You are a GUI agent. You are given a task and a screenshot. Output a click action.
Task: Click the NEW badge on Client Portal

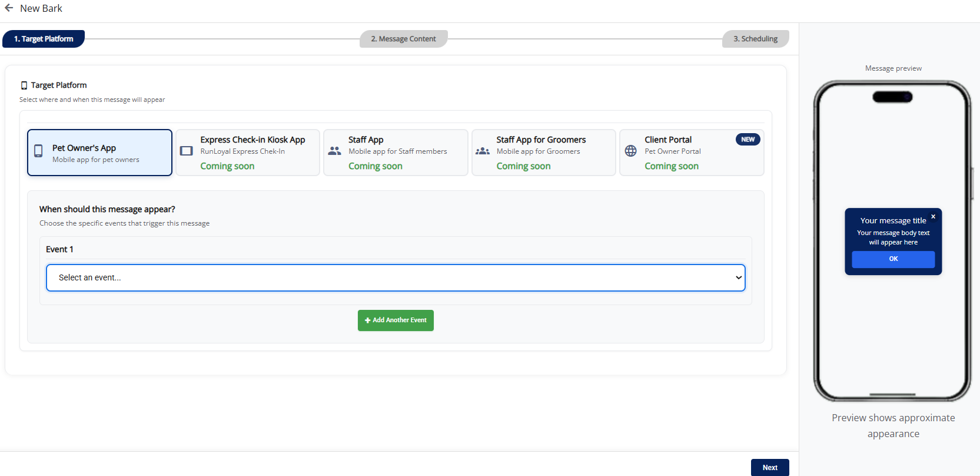[x=748, y=140]
